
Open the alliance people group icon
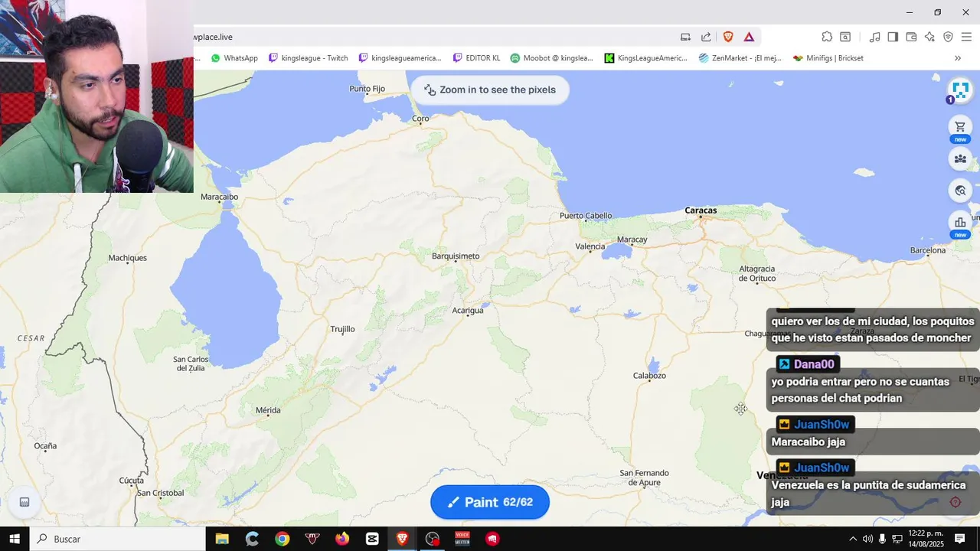coord(960,158)
